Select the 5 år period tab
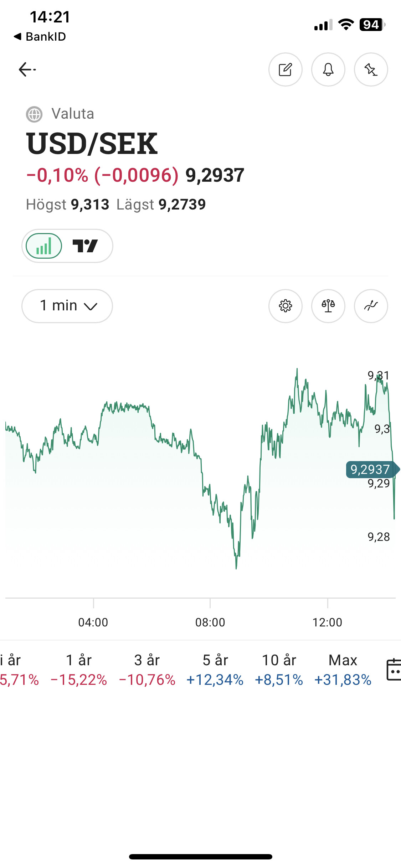 (215, 670)
